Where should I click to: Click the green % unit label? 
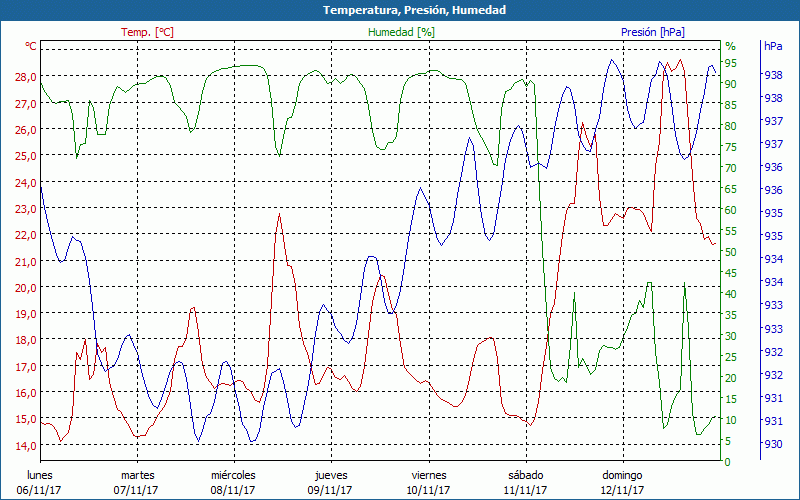(730, 46)
